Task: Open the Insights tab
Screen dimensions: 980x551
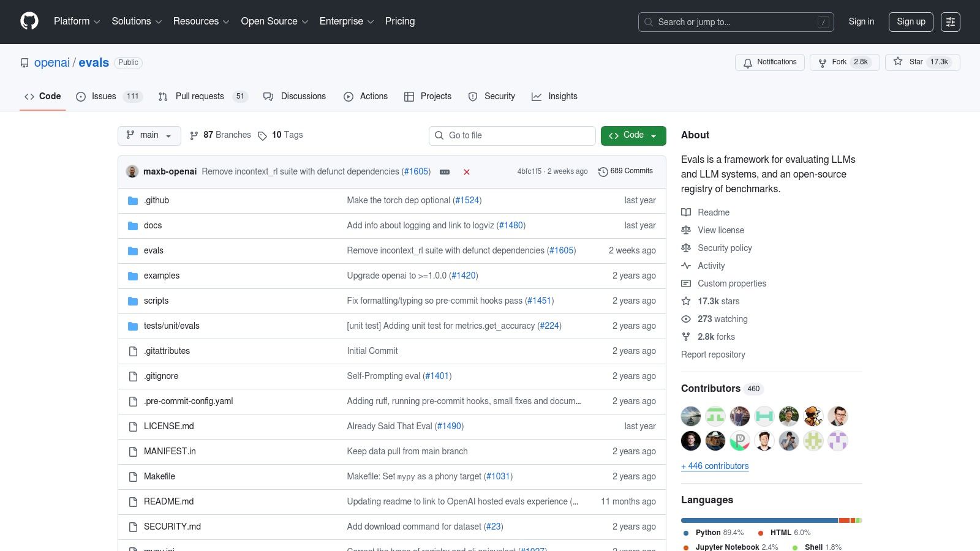Action: 554,96
